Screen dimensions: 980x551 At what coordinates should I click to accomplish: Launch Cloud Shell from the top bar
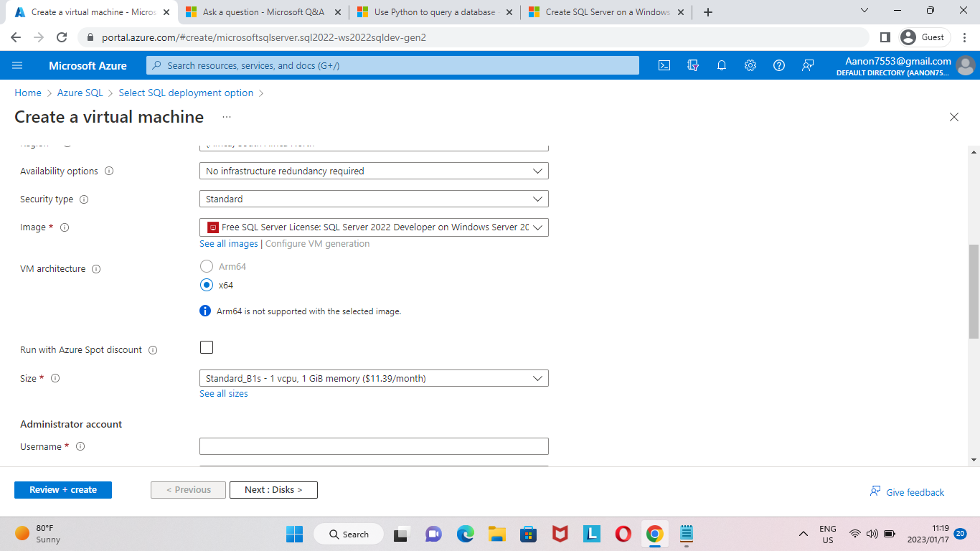coord(664,65)
